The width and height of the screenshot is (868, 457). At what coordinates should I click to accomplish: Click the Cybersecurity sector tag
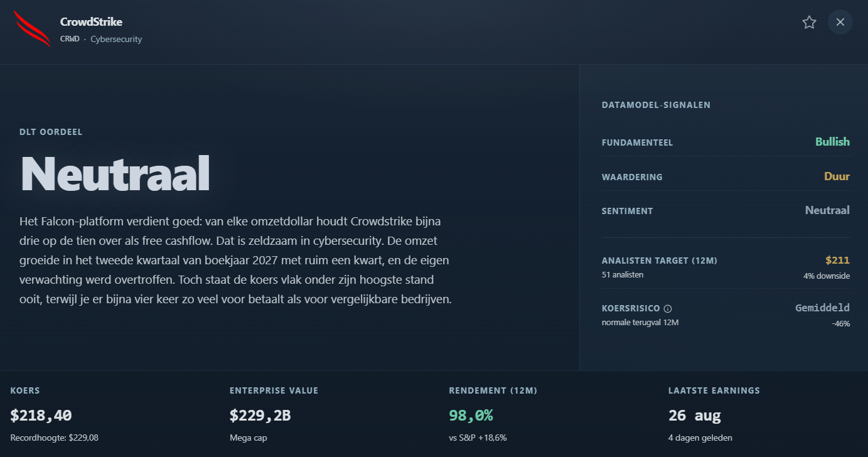coord(116,39)
